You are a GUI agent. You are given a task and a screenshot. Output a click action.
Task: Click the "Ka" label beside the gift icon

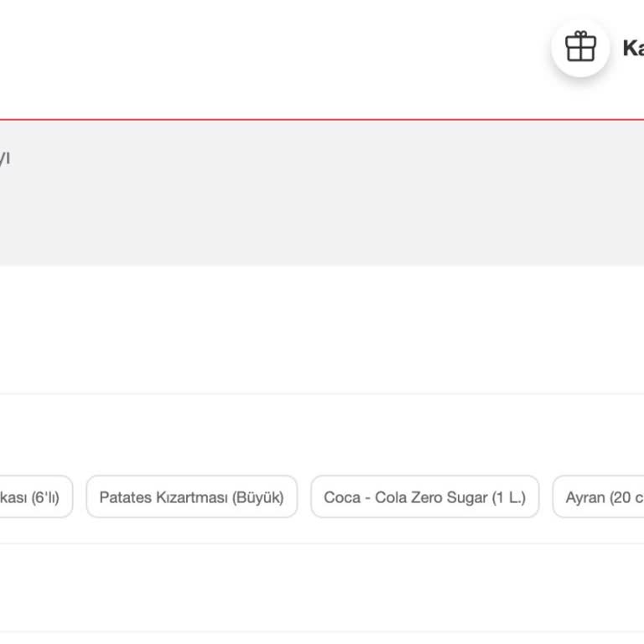pyautogui.click(x=632, y=48)
